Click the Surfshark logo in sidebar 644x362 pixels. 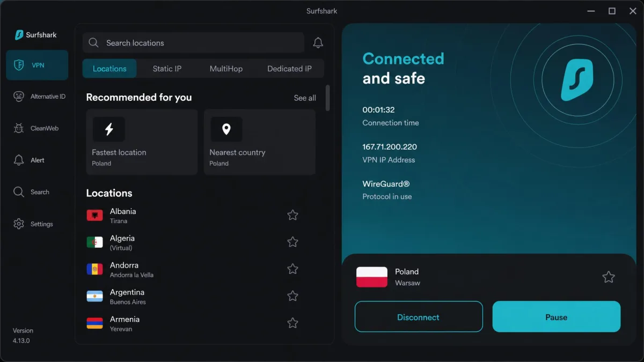35,35
